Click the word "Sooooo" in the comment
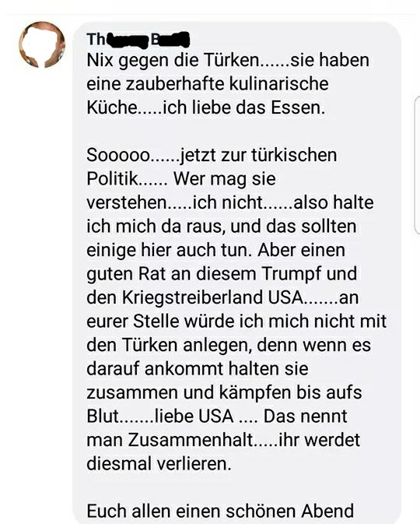The width and height of the screenshot is (420, 524). 118,155
